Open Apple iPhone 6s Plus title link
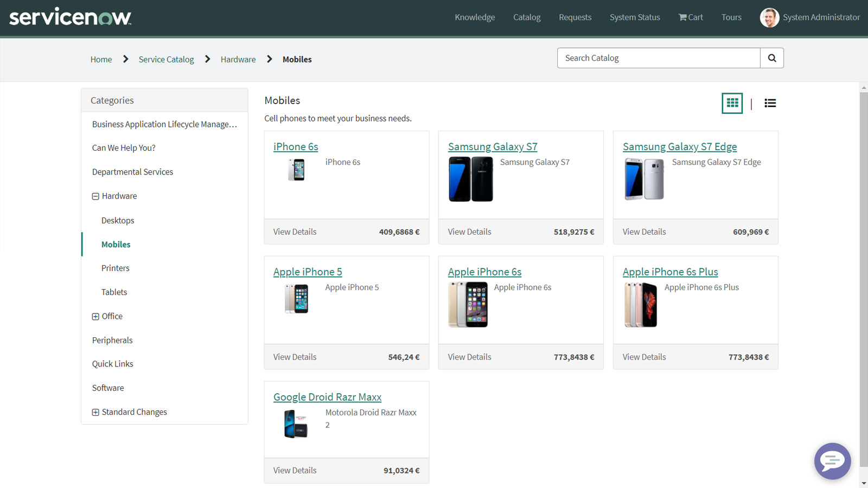Image resolution: width=868 pixels, height=488 pixels. (x=670, y=272)
